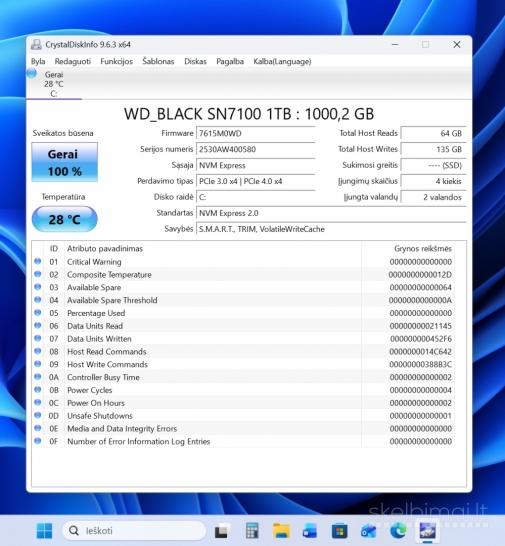This screenshot has width=505, height=546.
Task: Click the status dot for Composite Temperature
Action: point(38,274)
